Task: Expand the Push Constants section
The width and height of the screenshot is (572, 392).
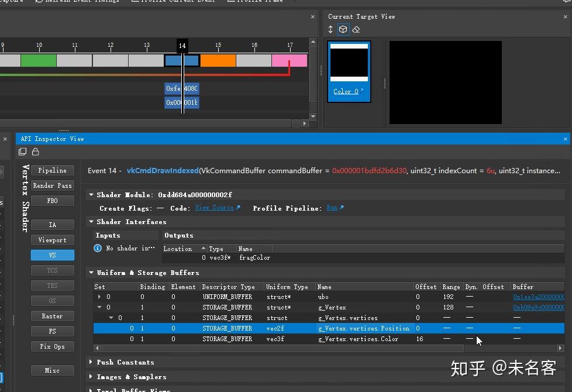Action: tap(91, 362)
